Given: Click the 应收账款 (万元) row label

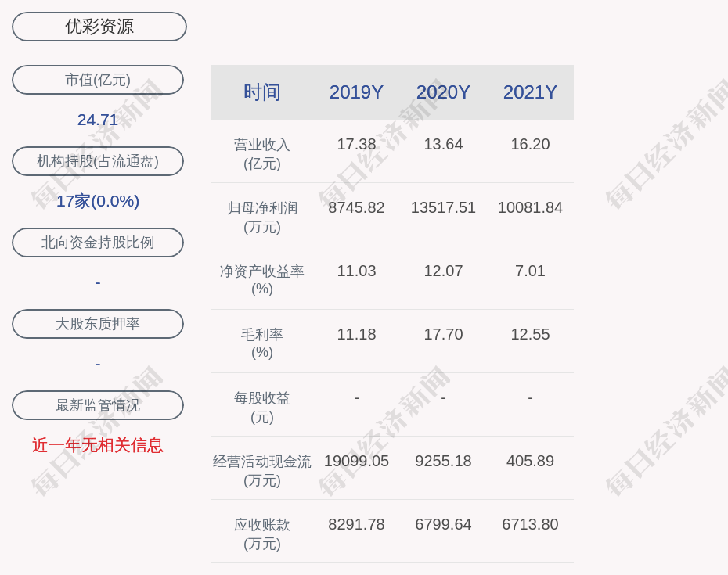Looking at the screenshot, I should coord(262,534).
